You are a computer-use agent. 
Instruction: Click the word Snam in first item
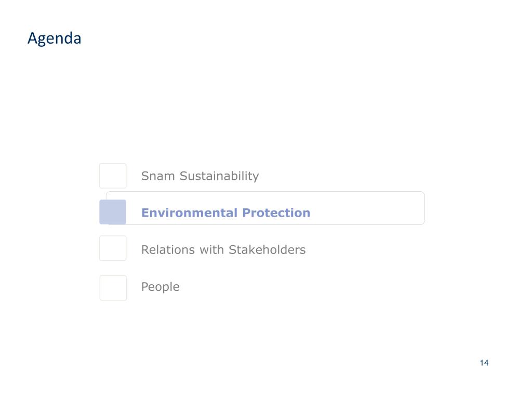[158, 176]
